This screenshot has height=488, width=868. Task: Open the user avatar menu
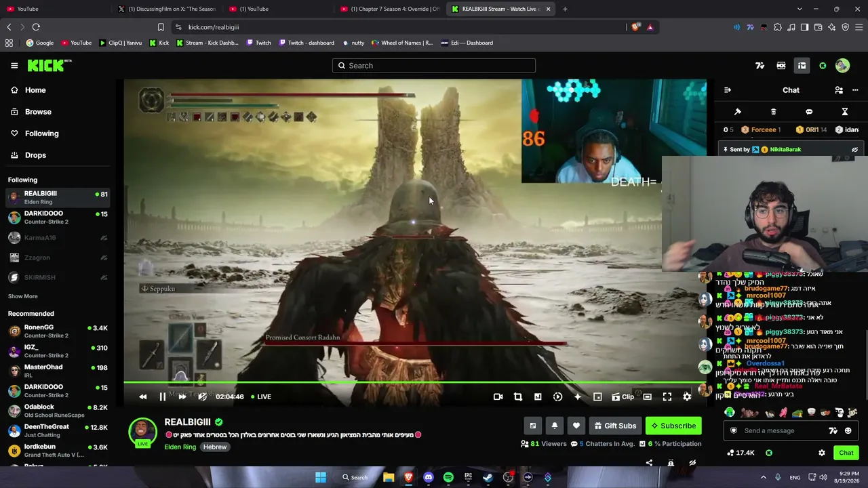tap(842, 66)
